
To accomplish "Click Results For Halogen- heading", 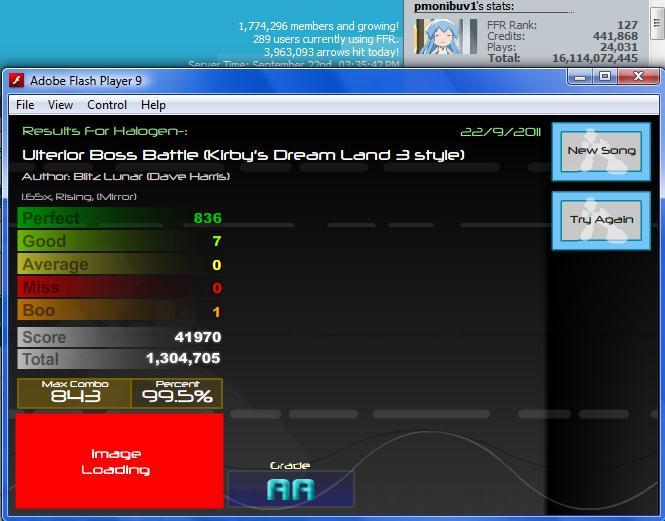I will click(x=104, y=131).
